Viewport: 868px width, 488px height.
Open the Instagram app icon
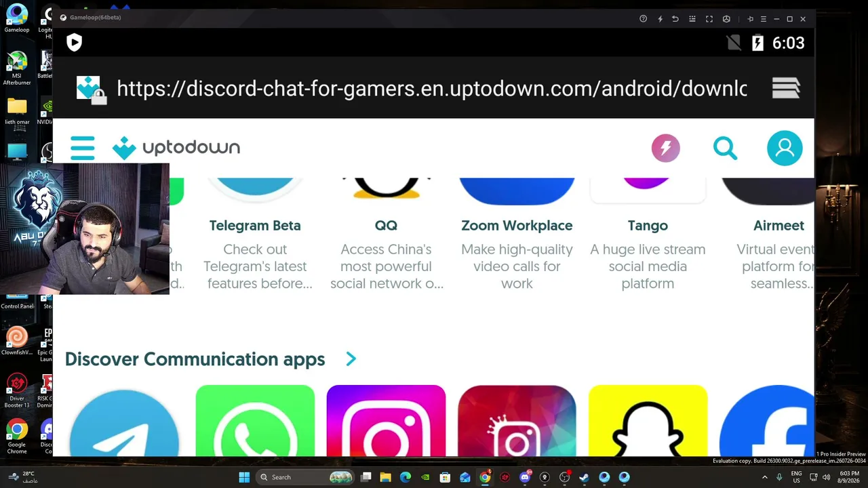[386, 421]
